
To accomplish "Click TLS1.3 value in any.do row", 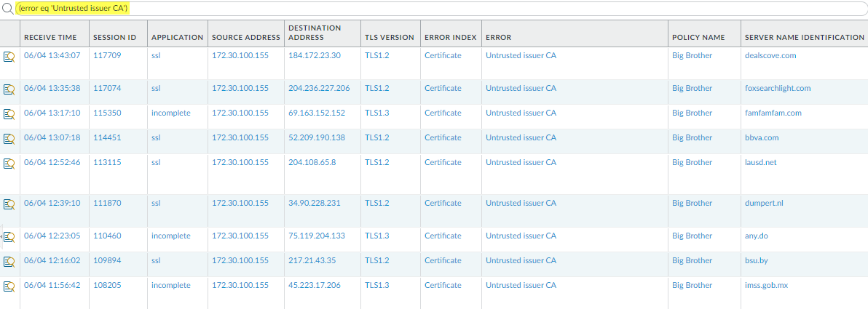I will (376, 236).
